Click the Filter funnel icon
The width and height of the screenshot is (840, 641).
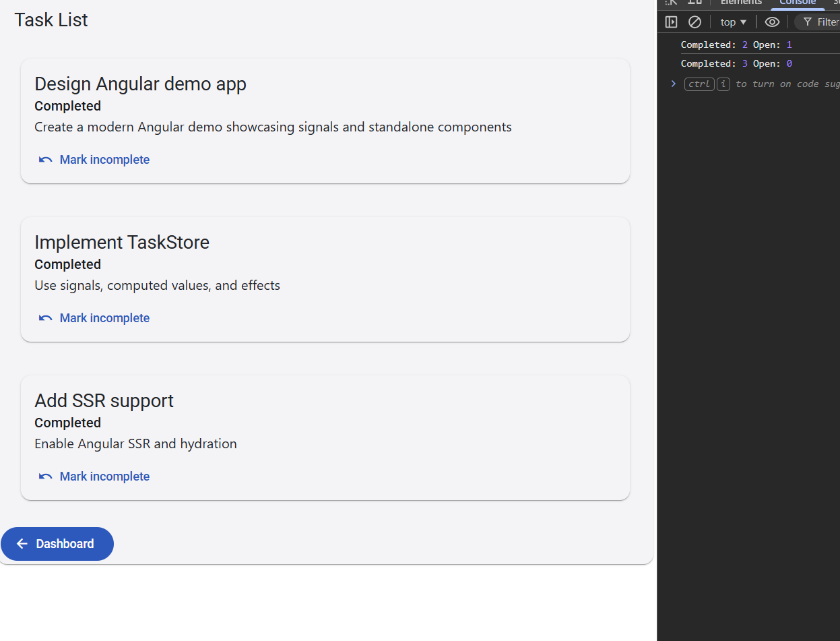tap(808, 22)
